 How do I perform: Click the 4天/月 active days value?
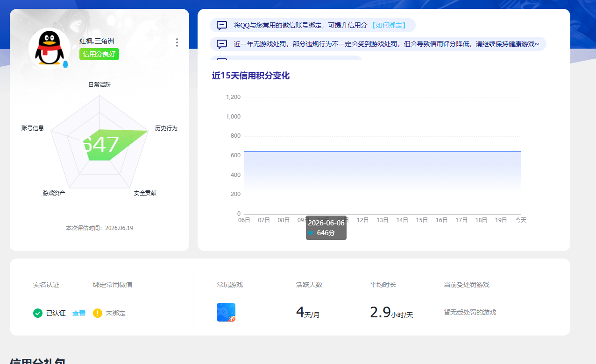(x=308, y=312)
